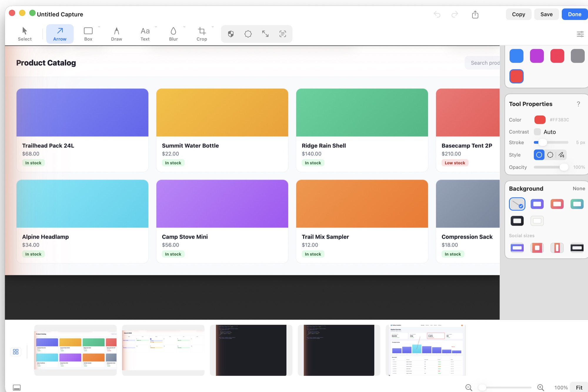Click the Copy button
Image resolution: width=588 pixels, height=392 pixels.
coord(519,14)
